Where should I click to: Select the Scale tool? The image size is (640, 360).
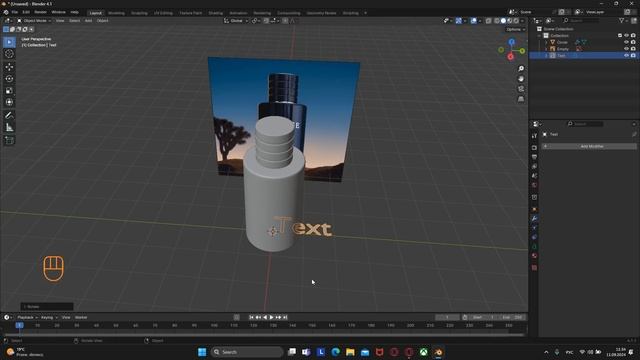[x=9, y=91]
